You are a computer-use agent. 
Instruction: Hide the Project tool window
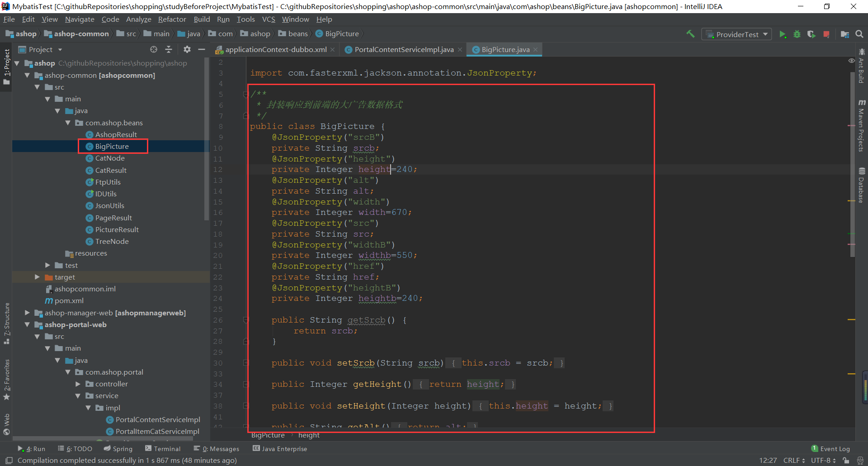click(202, 49)
